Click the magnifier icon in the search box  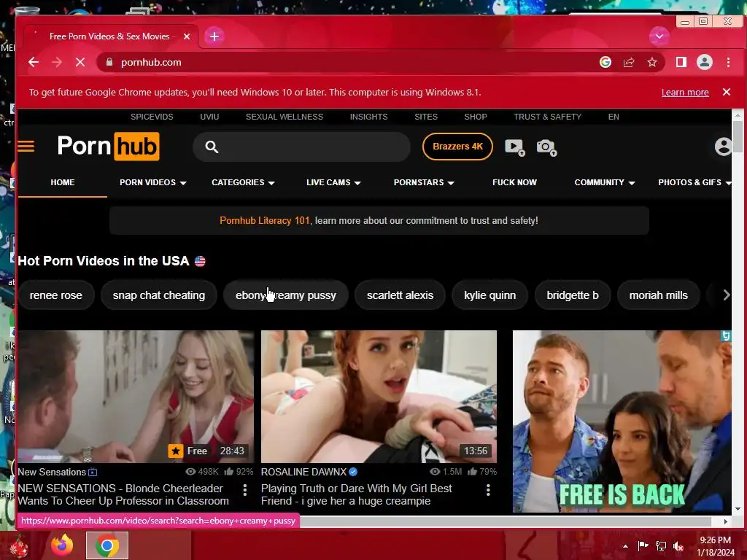tap(212, 147)
